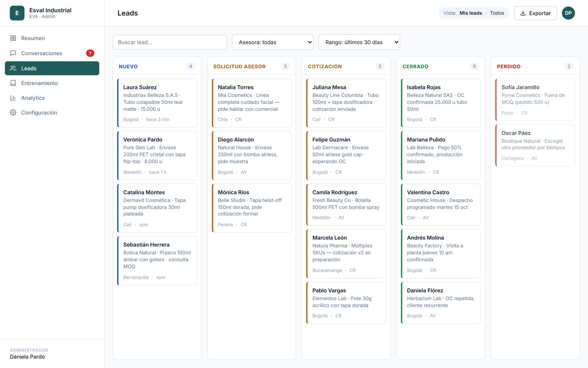Open Verónica Pardo lead card

coord(157,155)
